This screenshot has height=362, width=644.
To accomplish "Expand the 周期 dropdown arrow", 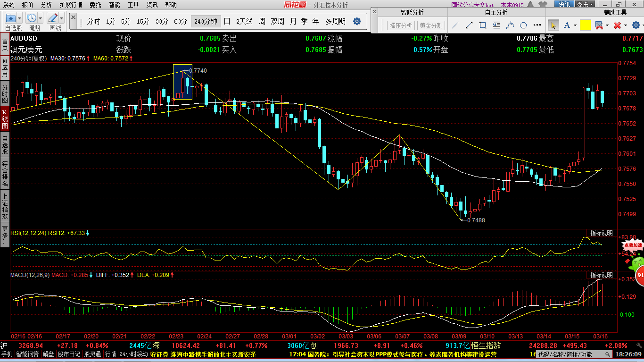I will click(x=41, y=18).
